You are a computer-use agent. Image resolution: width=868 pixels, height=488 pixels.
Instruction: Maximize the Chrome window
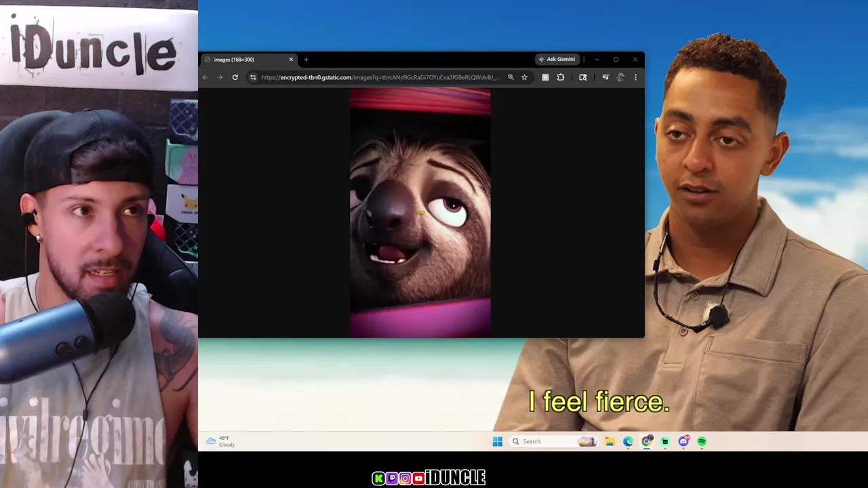point(616,60)
